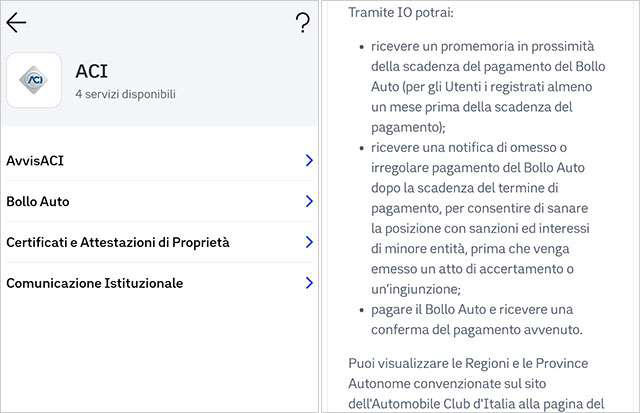Viewport: 640px width, 413px height.
Task: Tap the ACI logo thumbnail
Action: pyautogui.click(x=34, y=80)
